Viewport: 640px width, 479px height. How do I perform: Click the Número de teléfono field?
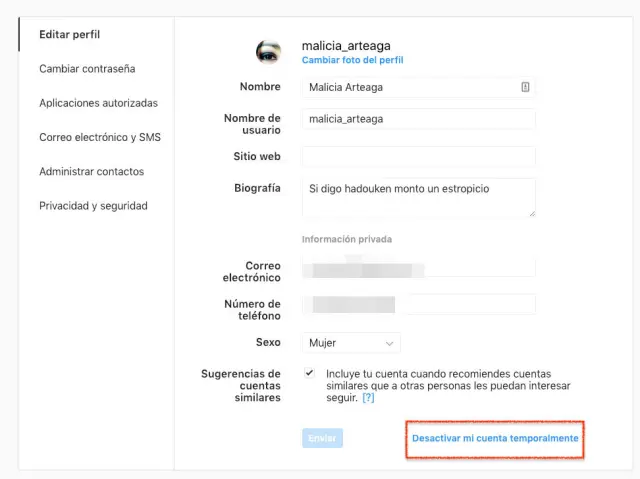(418, 304)
